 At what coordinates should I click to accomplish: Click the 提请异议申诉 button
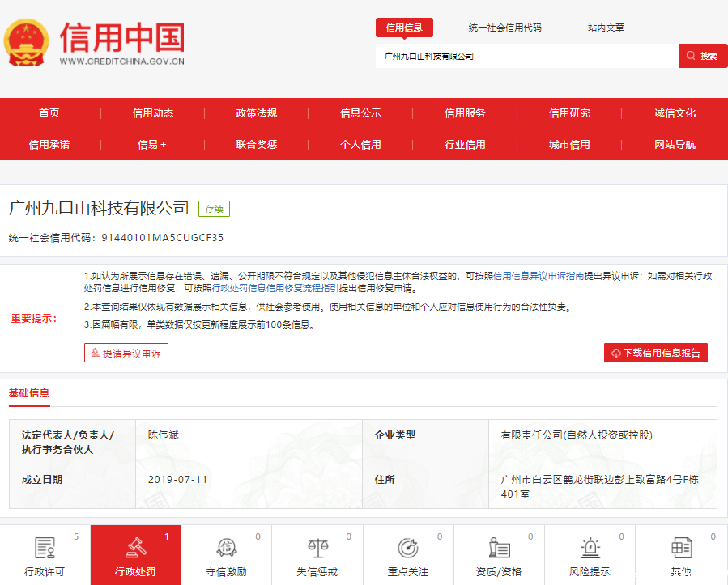tap(126, 352)
